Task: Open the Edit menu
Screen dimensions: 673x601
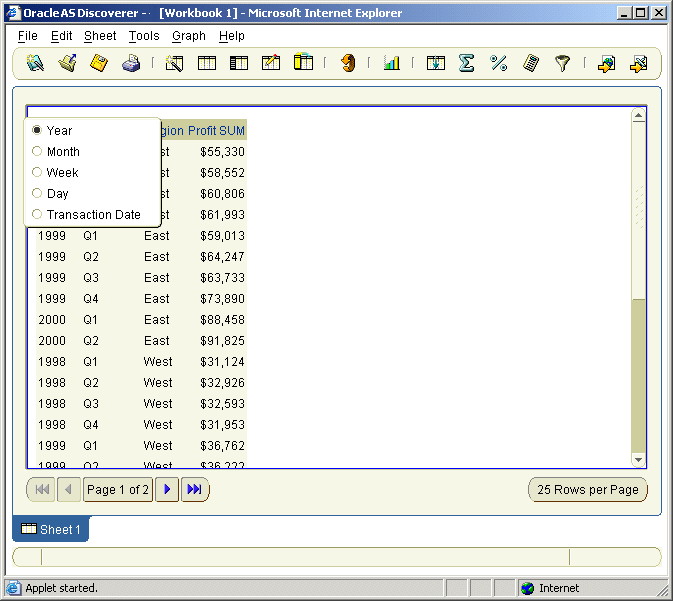Action: (x=61, y=36)
